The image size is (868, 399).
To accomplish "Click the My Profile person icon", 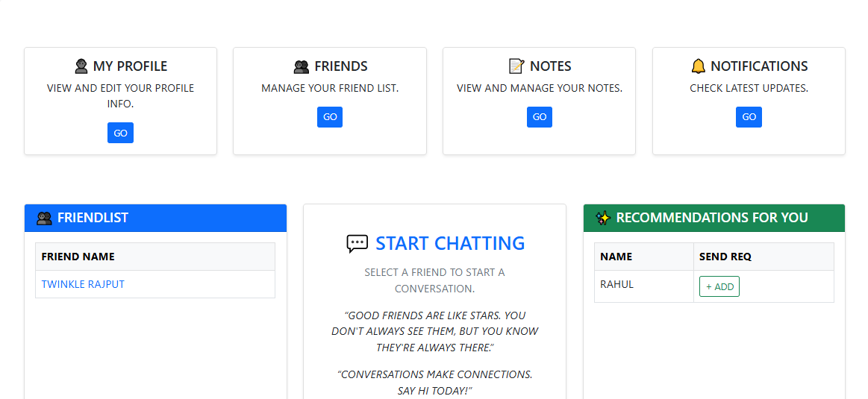I will point(81,66).
